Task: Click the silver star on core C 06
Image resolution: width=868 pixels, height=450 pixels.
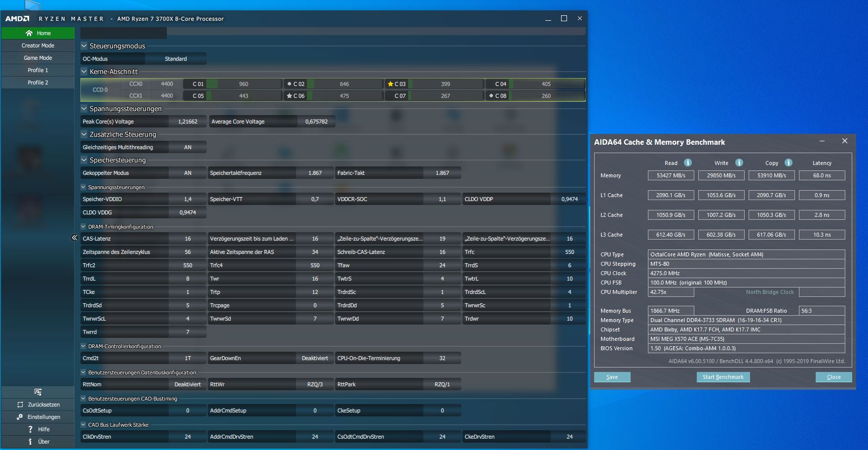Action: click(x=289, y=96)
